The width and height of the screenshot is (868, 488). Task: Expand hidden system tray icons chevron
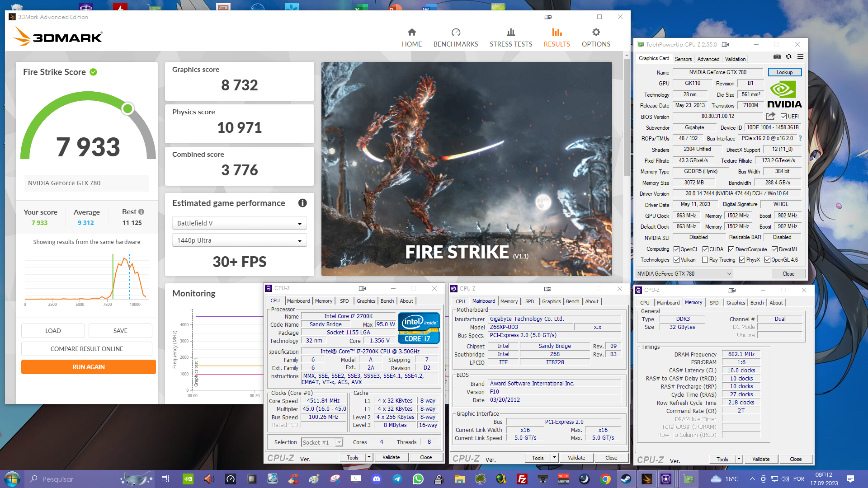[x=752, y=479]
